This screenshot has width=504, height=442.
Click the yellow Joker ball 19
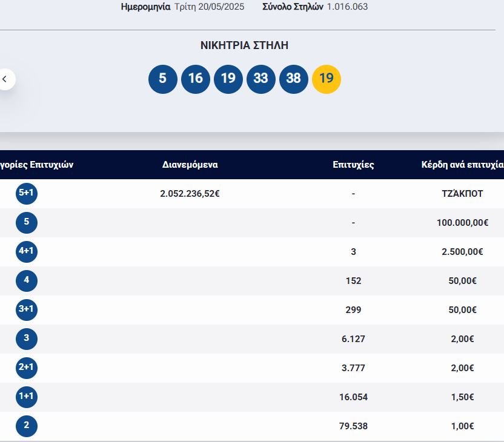coord(326,79)
